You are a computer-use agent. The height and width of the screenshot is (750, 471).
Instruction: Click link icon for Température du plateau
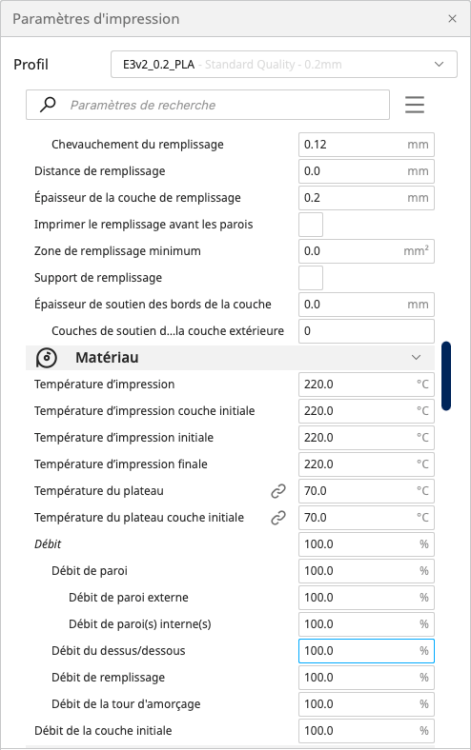point(278,491)
